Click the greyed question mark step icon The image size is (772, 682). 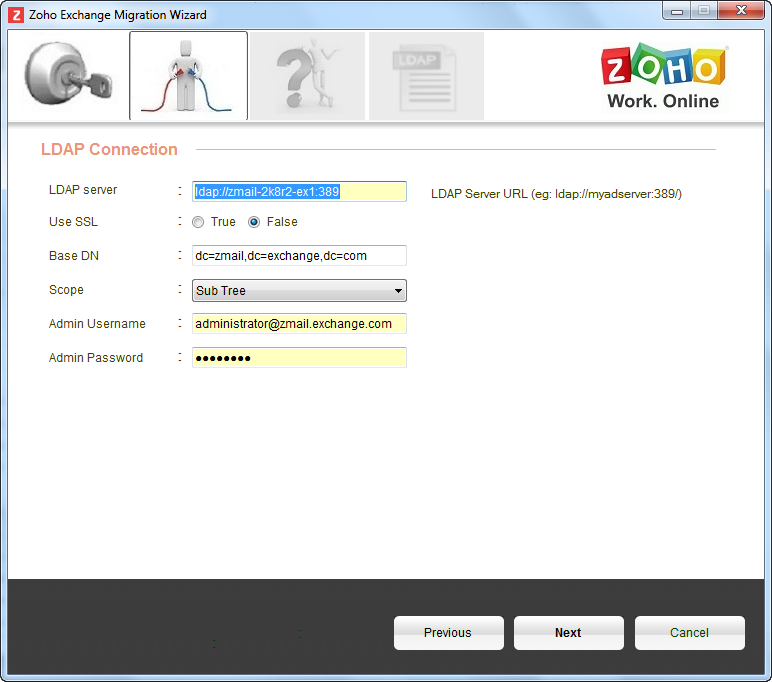307,76
